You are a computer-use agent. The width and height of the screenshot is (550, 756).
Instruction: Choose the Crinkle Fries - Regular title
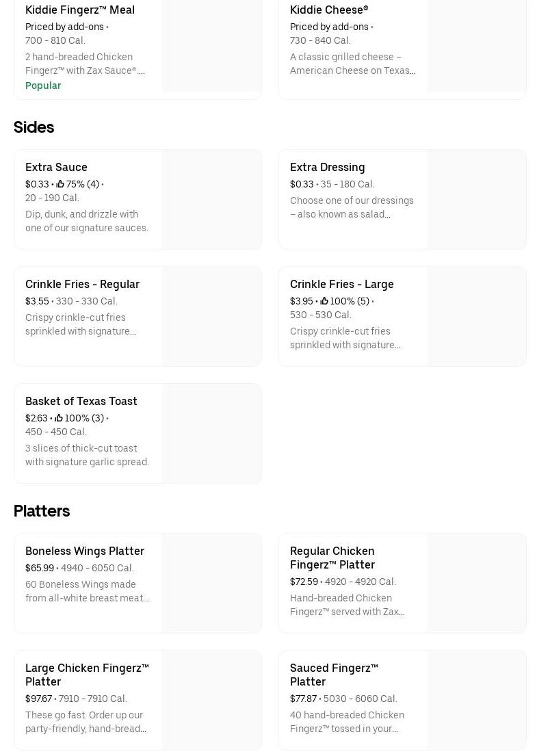[x=82, y=284]
